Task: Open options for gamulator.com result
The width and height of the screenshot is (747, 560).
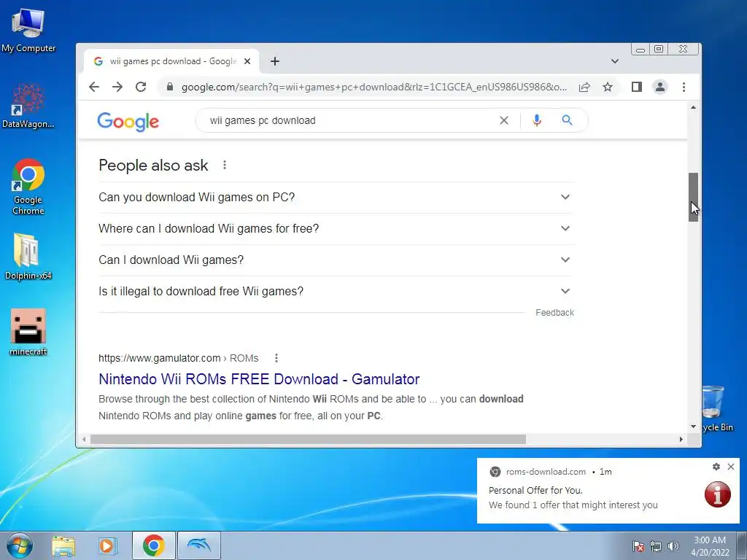Action: tap(276, 357)
